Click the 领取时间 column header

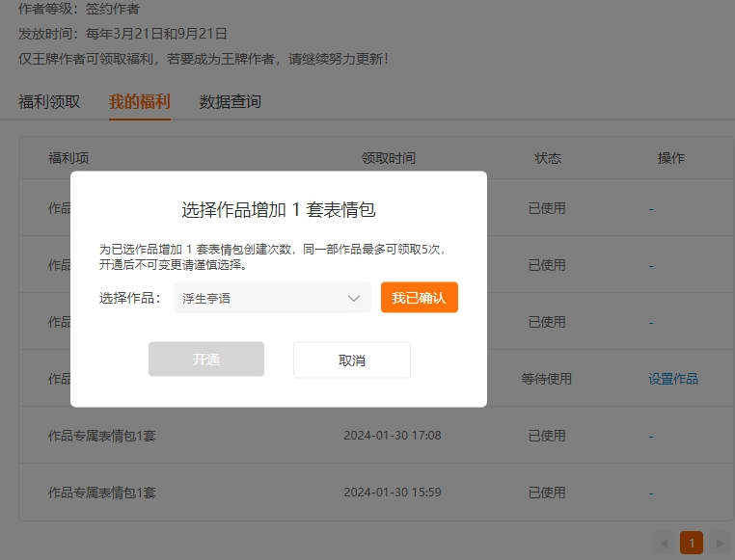389,158
